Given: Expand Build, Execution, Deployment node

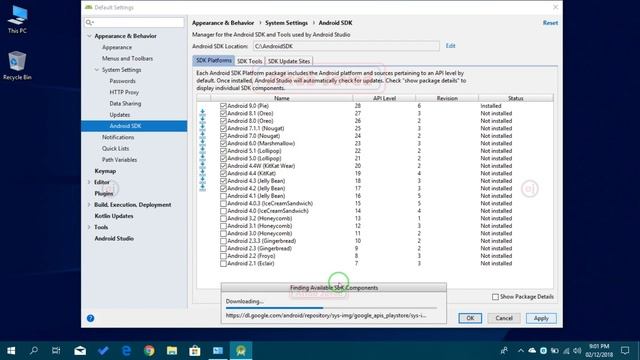Looking at the screenshot, I should click(x=89, y=204).
